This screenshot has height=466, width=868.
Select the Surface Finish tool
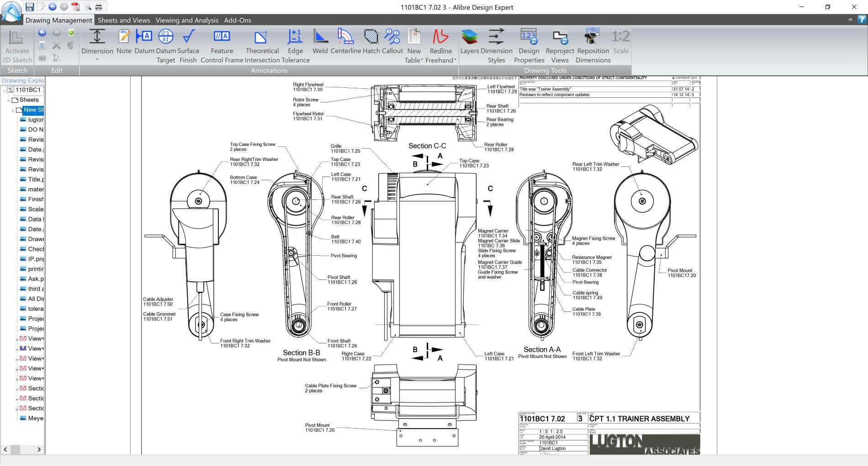(188, 46)
